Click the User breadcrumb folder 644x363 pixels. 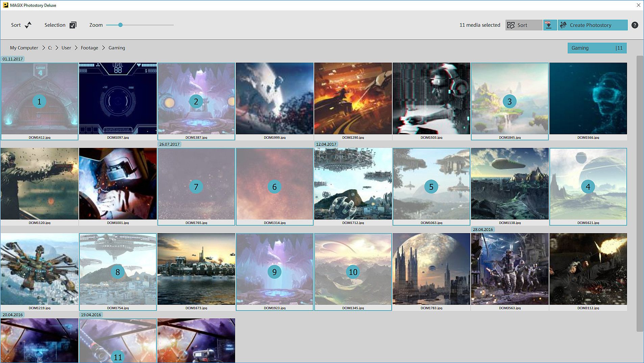pyautogui.click(x=66, y=48)
